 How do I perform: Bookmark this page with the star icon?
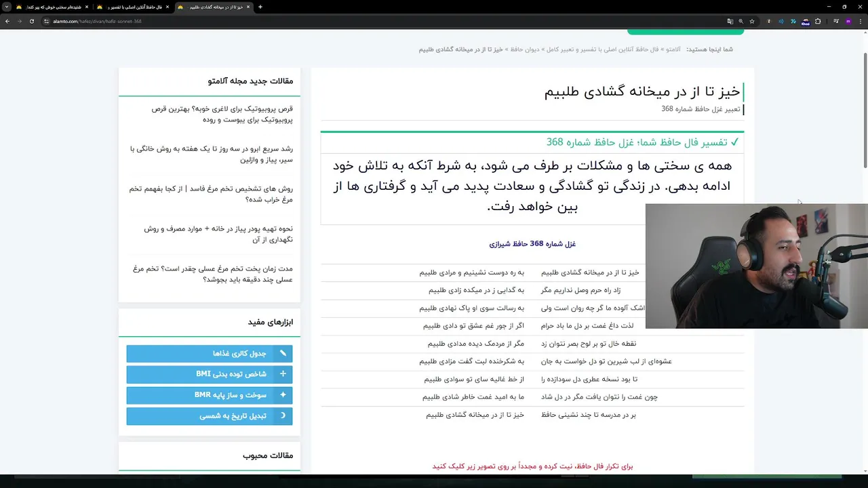click(x=752, y=21)
